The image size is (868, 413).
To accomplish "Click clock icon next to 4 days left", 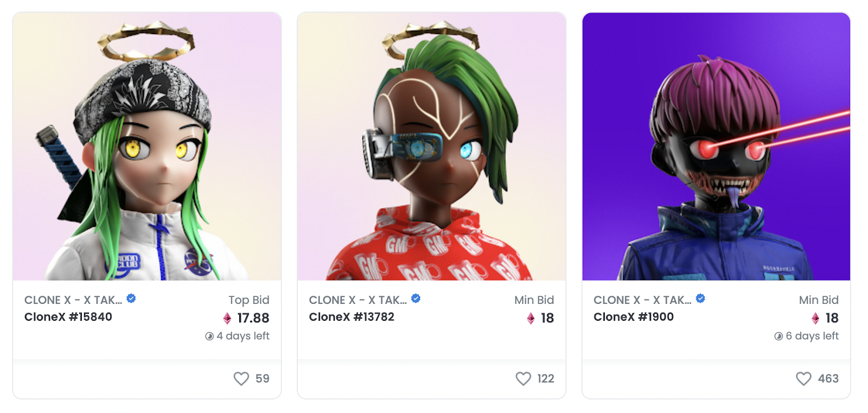I will 209,336.
